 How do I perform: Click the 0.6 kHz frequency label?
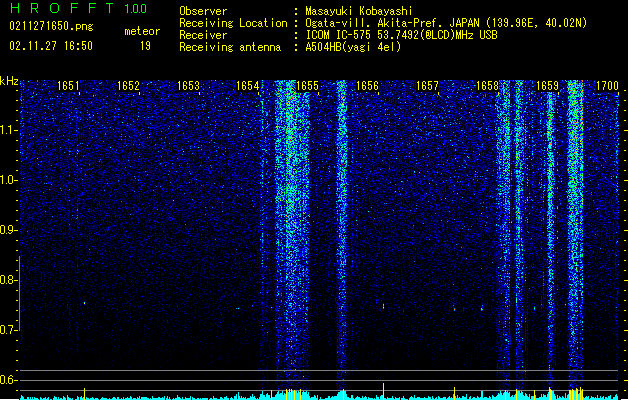coord(9,380)
